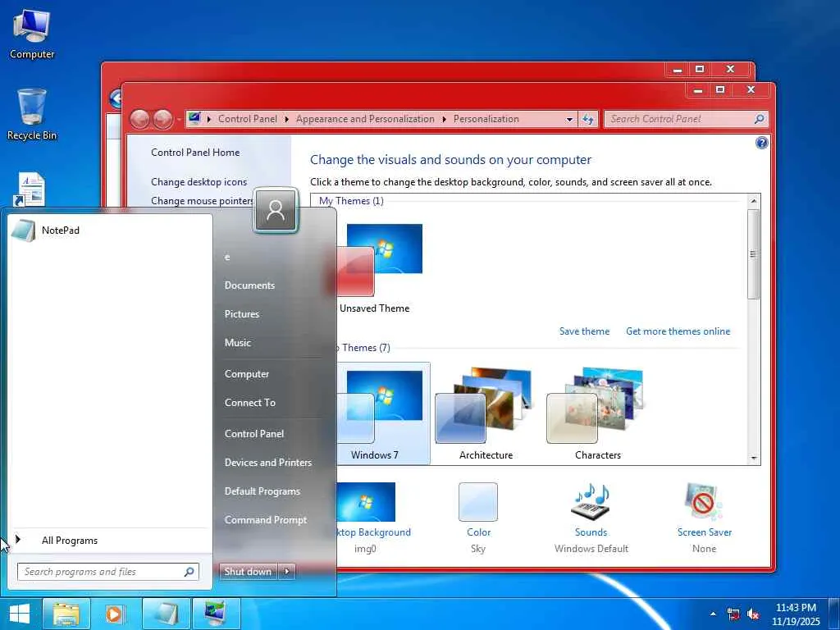Launch media player from the taskbar
The height and width of the screenshot is (630, 840).
[x=114, y=614]
